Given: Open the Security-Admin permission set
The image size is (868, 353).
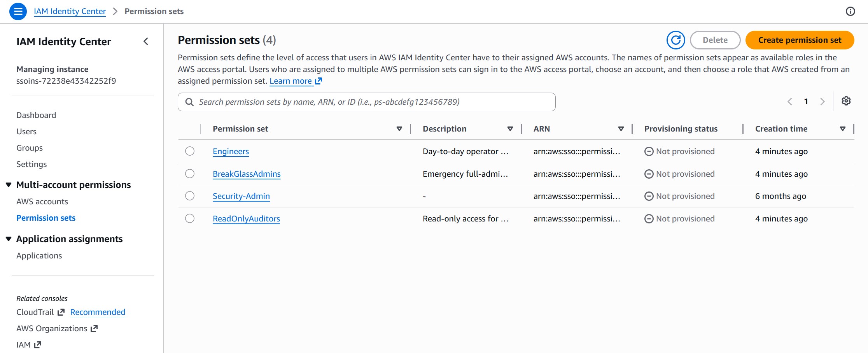Looking at the screenshot, I should [241, 196].
